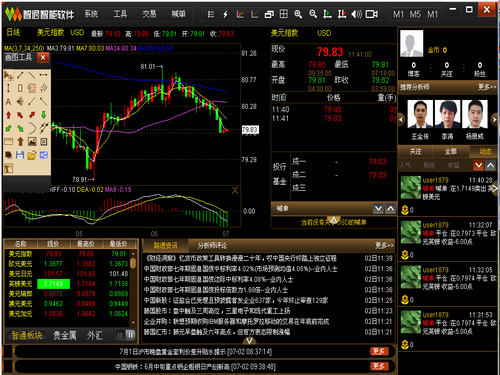Switch to the 外汇 tab

(95, 335)
